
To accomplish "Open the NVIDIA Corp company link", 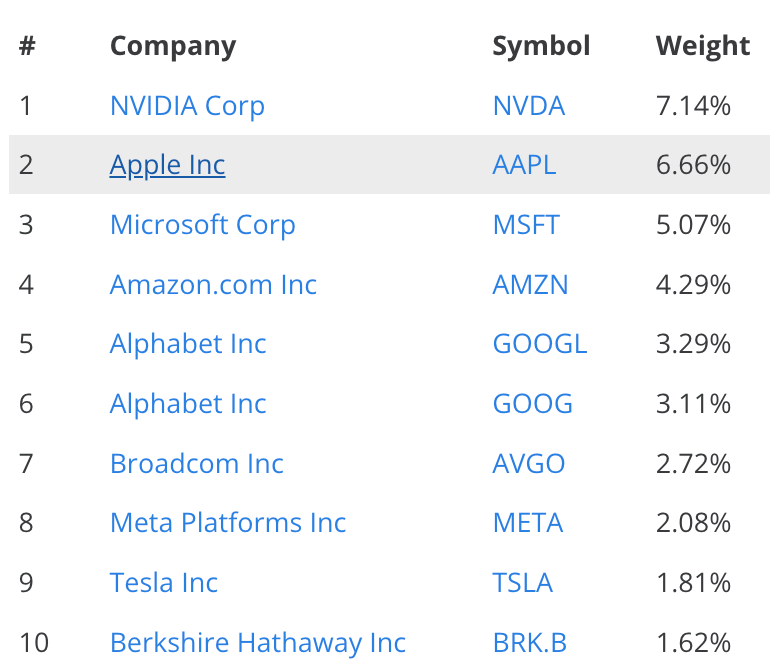I will pyautogui.click(x=187, y=106).
